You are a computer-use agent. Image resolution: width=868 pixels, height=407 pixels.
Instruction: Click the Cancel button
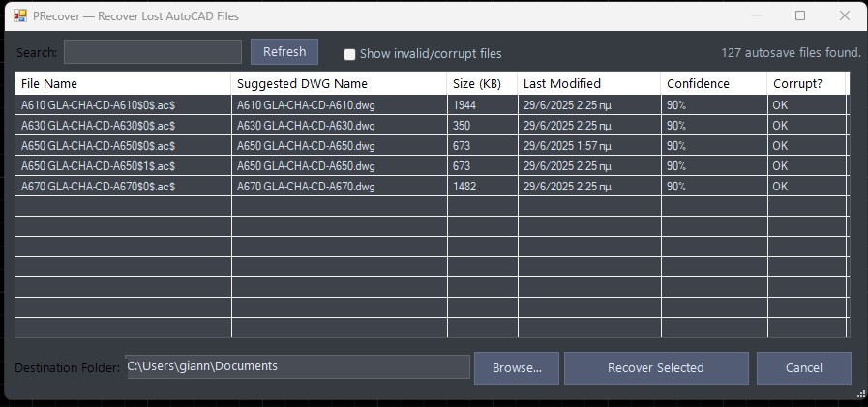(x=803, y=368)
